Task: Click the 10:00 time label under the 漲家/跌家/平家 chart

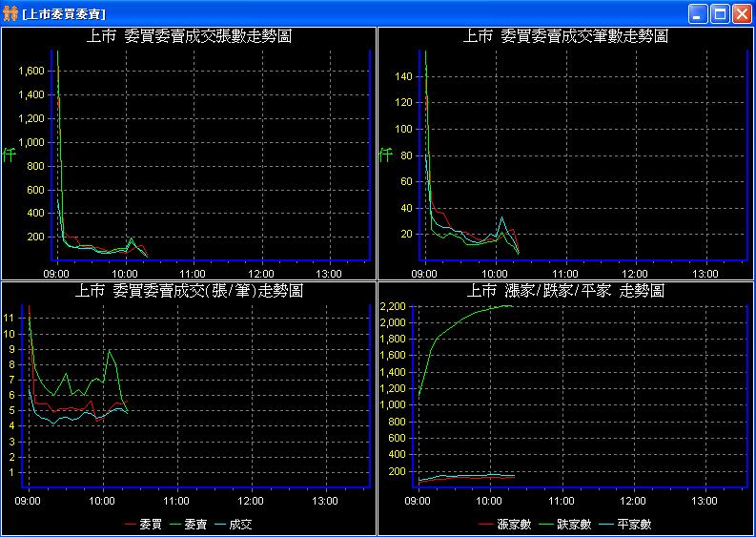Action: (489, 501)
